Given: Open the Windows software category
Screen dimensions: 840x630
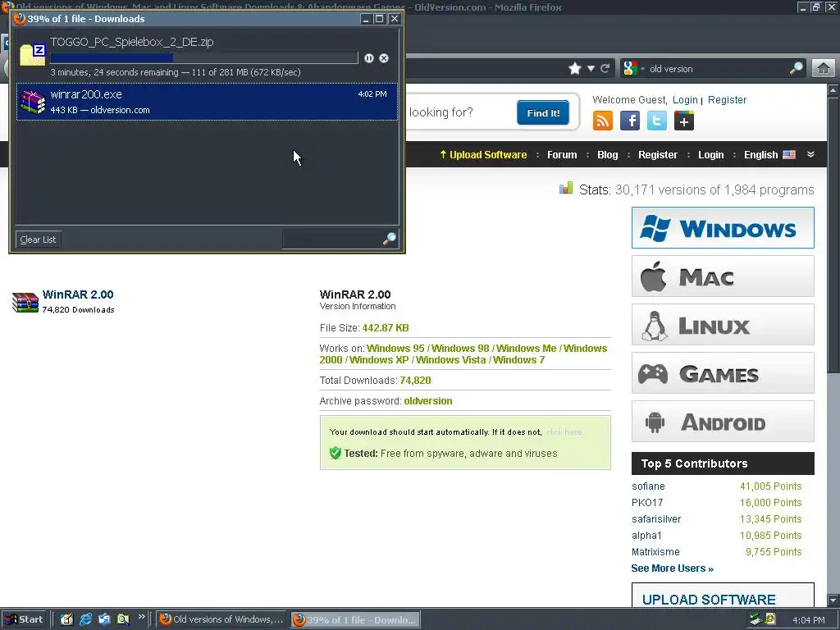Looking at the screenshot, I should click(x=723, y=228).
